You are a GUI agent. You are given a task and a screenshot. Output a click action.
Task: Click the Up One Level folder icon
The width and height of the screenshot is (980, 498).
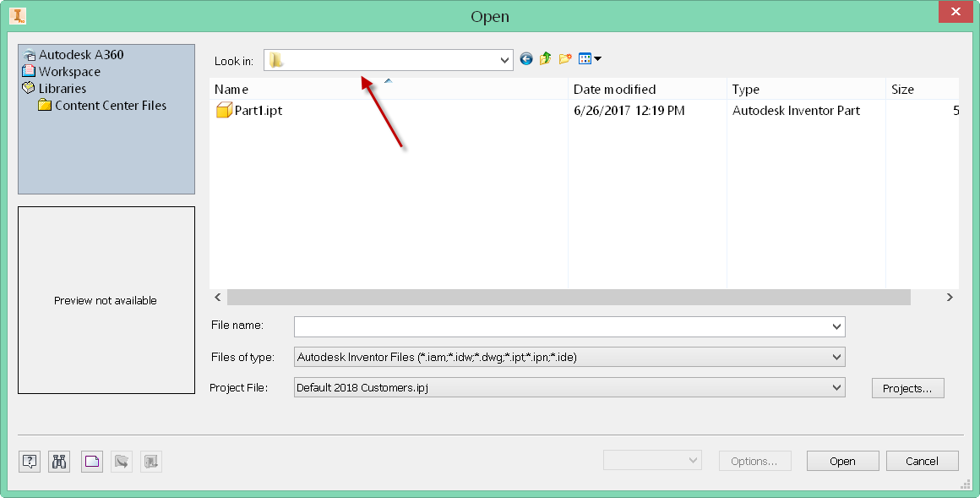[545, 59]
